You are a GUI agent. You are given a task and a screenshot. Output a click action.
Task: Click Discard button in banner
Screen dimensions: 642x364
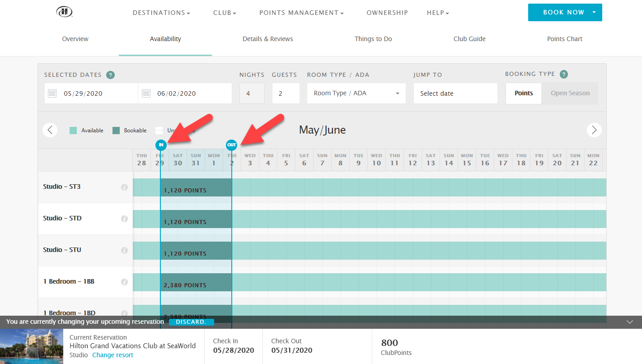(191, 322)
